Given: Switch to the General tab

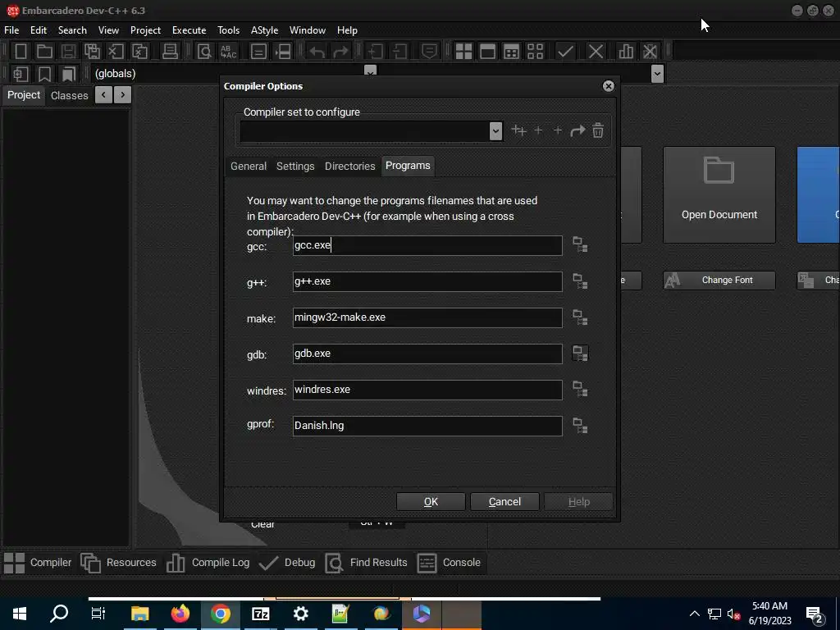Looking at the screenshot, I should (x=249, y=166).
